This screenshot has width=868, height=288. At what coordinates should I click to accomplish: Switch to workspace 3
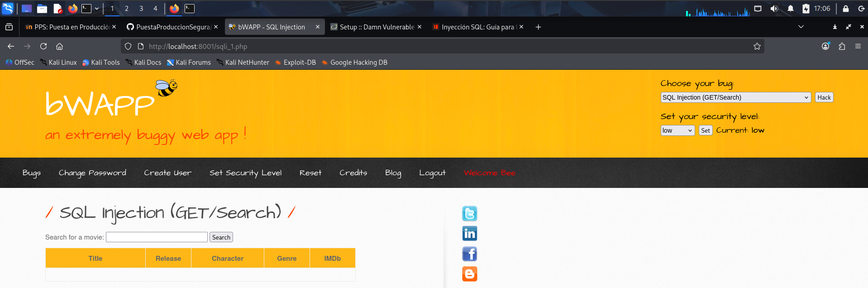pyautogui.click(x=141, y=8)
